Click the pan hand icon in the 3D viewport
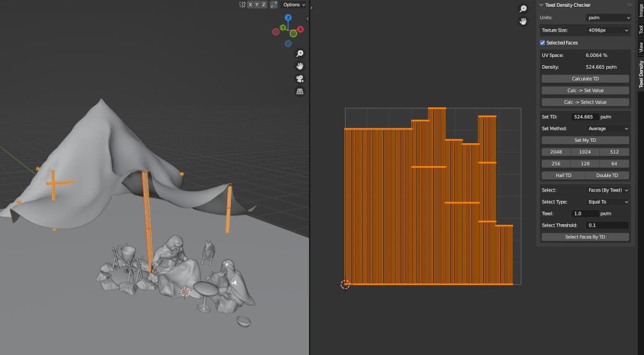 tap(300, 66)
